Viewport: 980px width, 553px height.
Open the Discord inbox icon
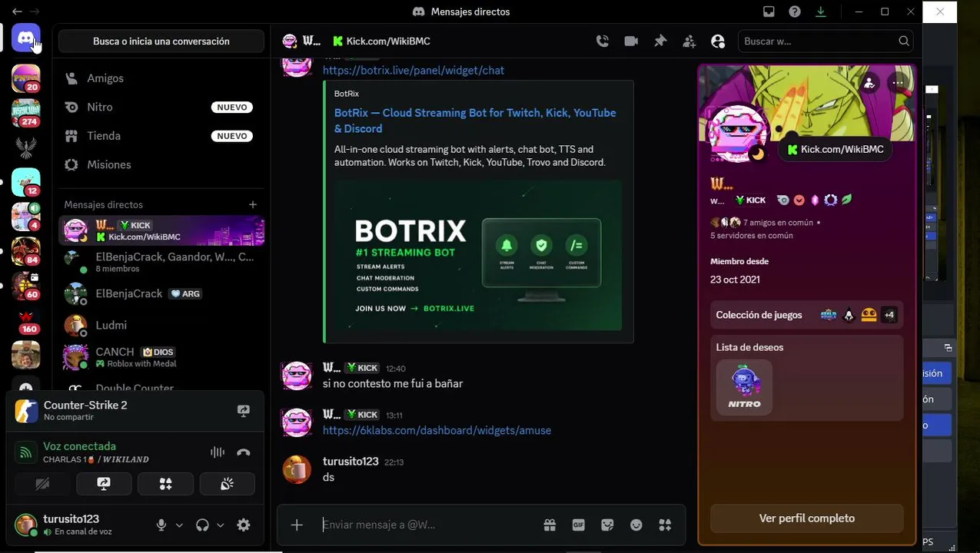click(769, 12)
